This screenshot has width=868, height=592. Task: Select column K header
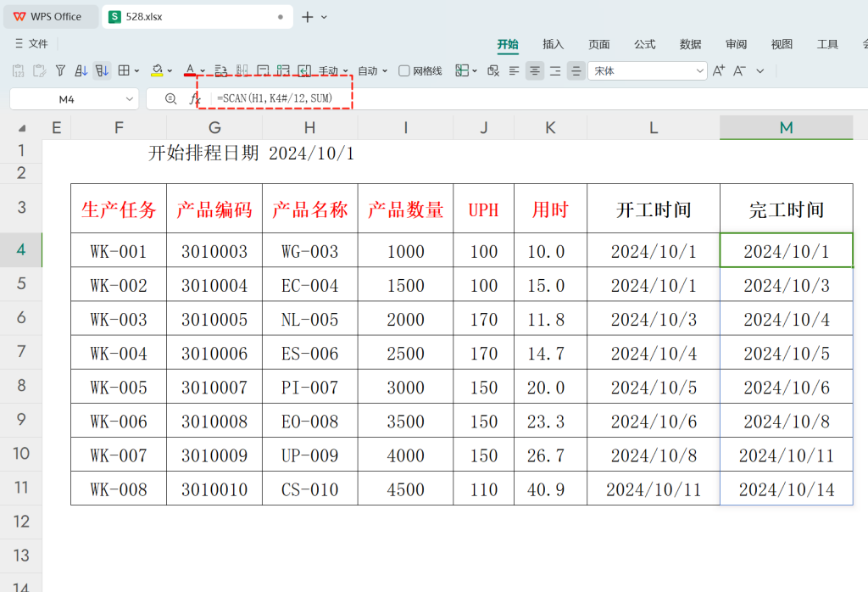coord(550,128)
